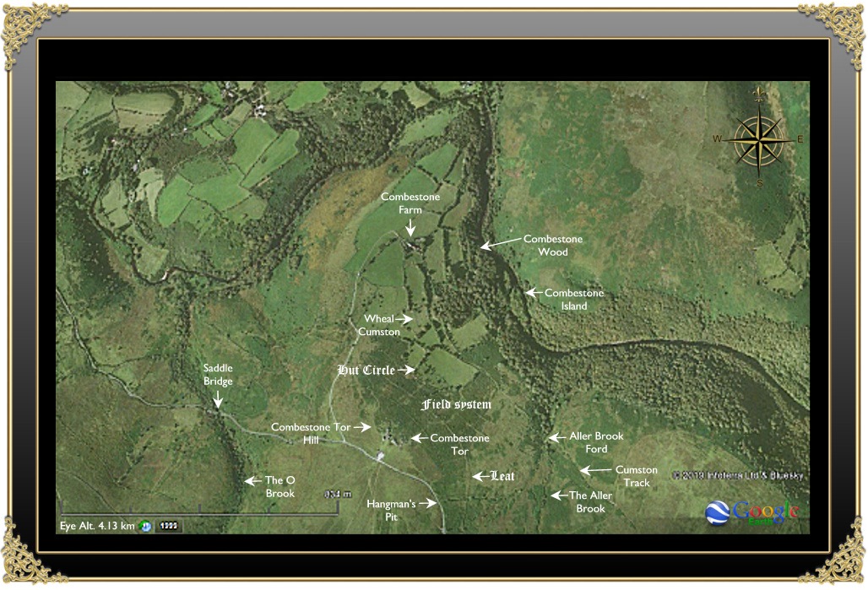Click the arrow pointing to Saddle Bridge

pyautogui.click(x=218, y=400)
